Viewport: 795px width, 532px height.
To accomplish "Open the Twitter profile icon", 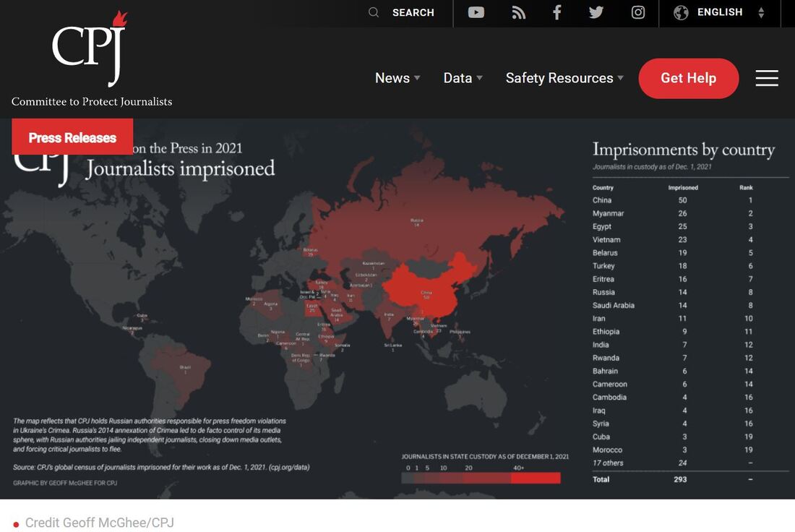I will point(596,12).
